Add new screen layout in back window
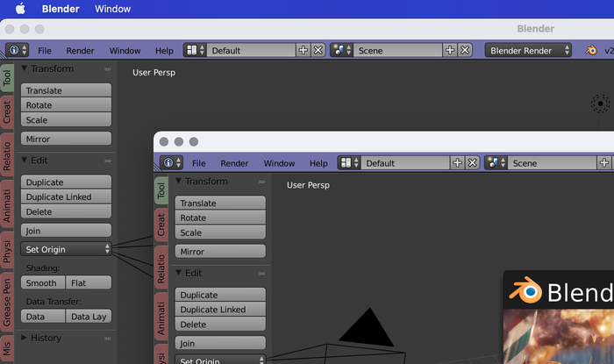Viewport: 614px width, 364px height. pyautogui.click(x=303, y=50)
